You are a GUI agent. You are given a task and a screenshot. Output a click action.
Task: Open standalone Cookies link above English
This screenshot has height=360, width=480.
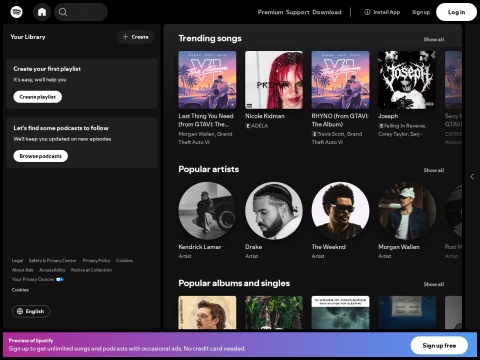click(x=20, y=290)
